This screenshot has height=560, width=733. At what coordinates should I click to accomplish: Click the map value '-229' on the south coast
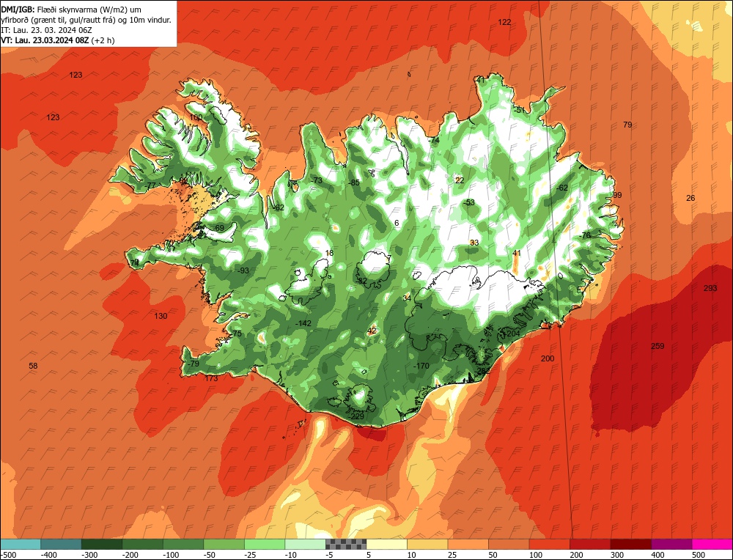coord(357,416)
